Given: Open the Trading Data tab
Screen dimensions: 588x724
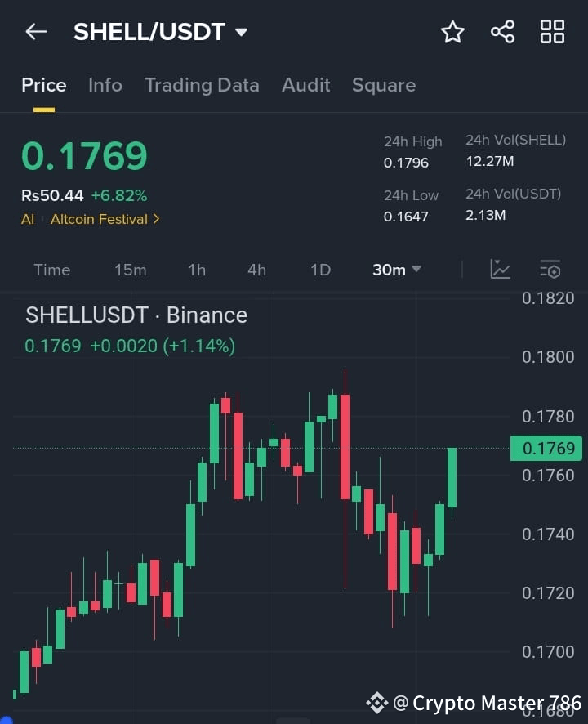Looking at the screenshot, I should 203,85.
